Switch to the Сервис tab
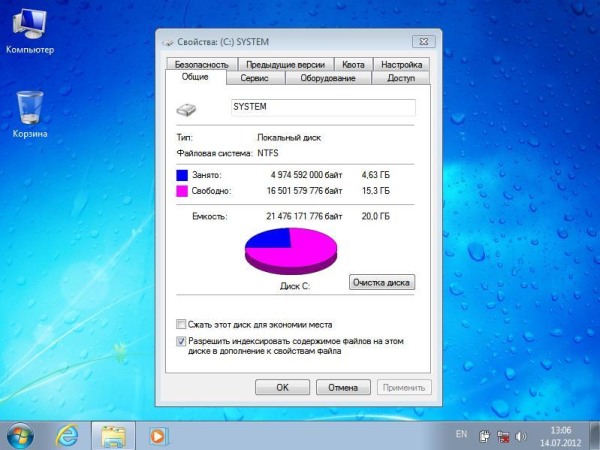Screen dimensions: 600x450 (255, 78)
